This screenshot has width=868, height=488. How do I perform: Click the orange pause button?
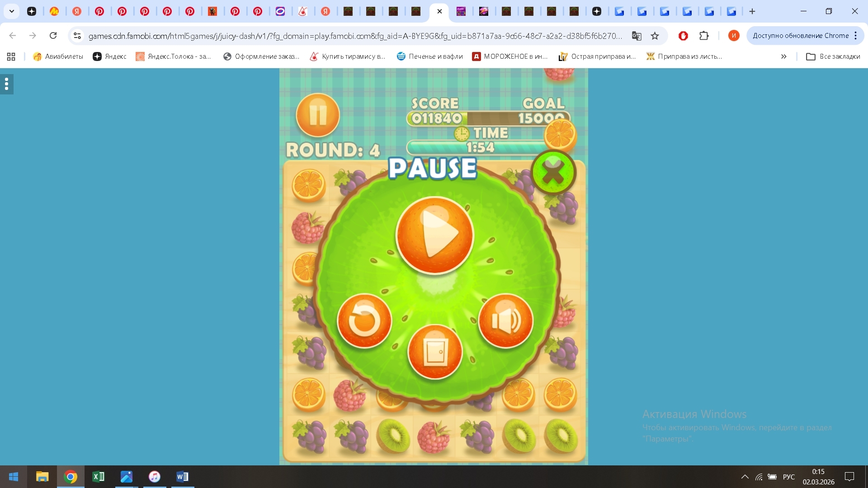[318, 115]
